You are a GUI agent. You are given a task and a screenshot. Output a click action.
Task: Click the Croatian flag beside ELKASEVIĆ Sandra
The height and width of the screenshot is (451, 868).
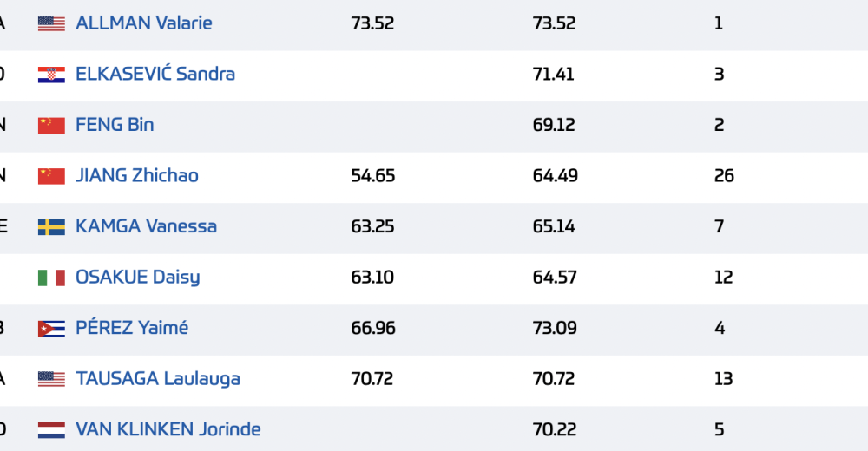click(51, 74)
